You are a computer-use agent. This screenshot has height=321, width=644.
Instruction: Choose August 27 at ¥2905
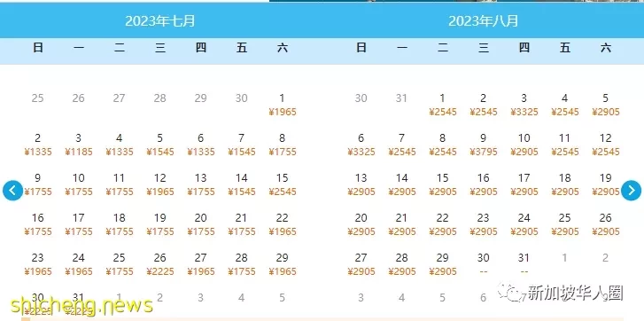tap(361, 264)
